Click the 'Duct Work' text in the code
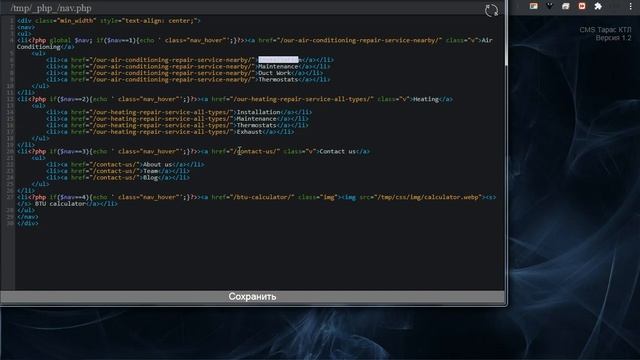This screenshot has height=360, width=640. click(275, 73)
